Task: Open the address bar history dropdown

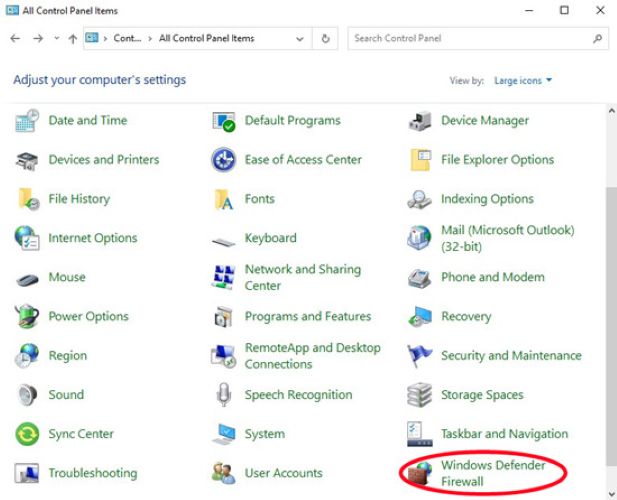Action: pos(300,39)
